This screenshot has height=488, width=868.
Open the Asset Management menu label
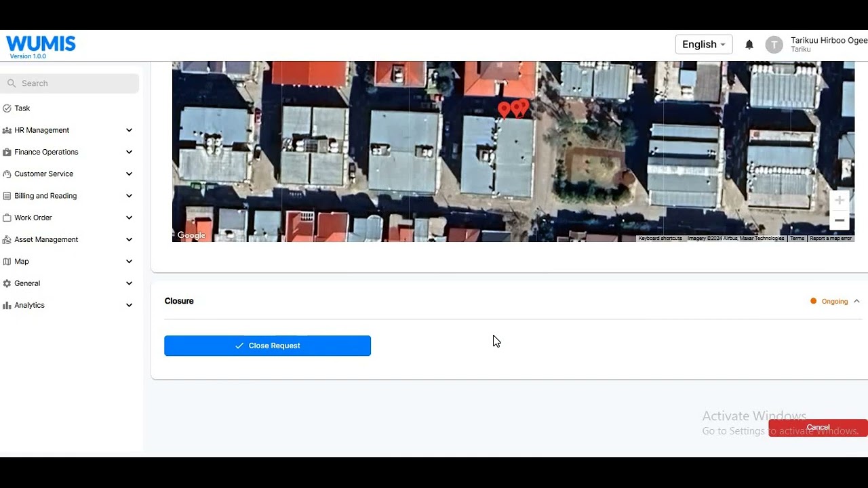(46, 239)
